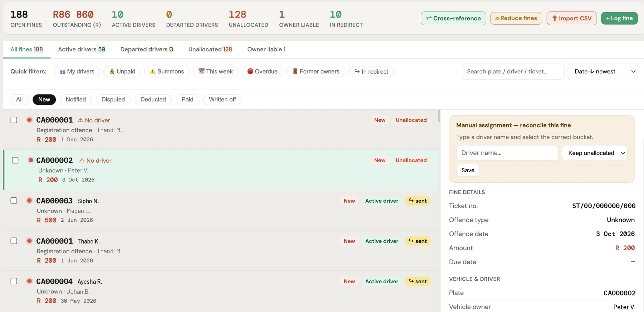
Task: Select the All status filter
Action: [19, 100]
